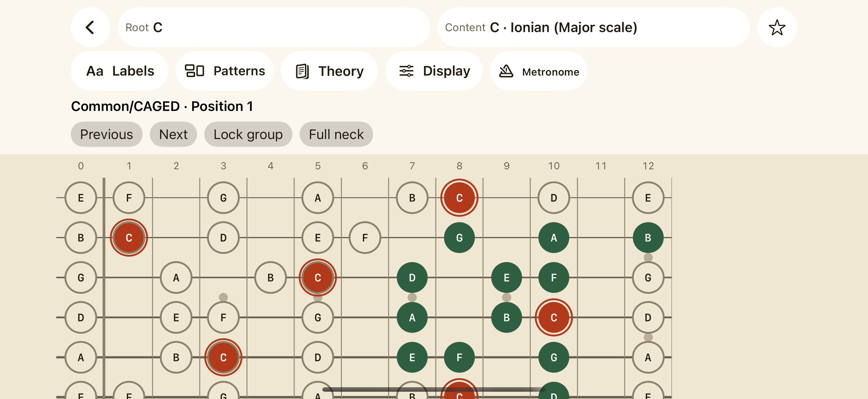Tap green A note at fret 7 D string
This screenshot has width=868, height=399.
(x=412, y=317)
